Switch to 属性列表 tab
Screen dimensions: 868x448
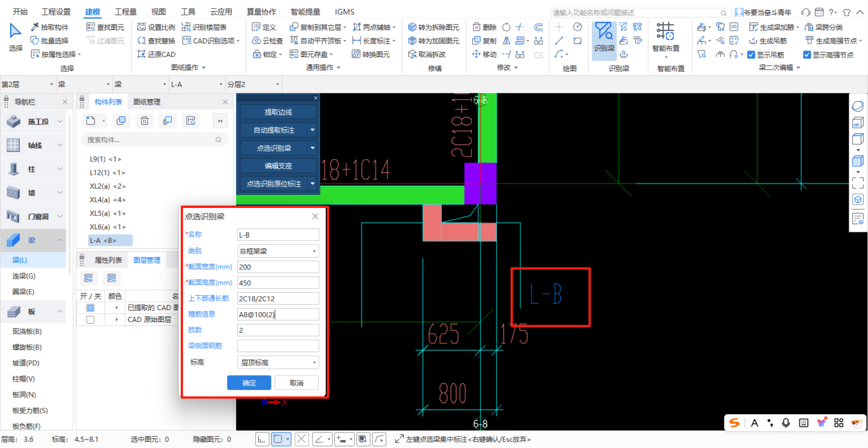click(108, 260)
